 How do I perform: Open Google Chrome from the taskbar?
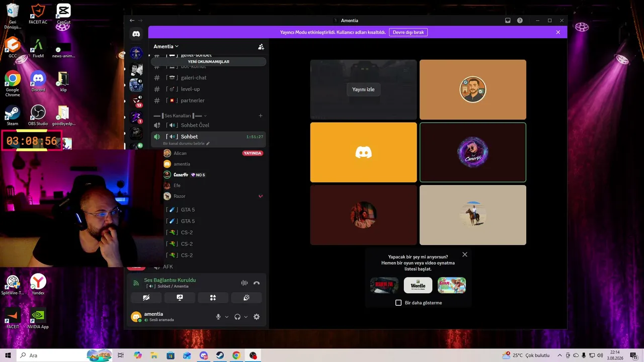click(236, 355)
